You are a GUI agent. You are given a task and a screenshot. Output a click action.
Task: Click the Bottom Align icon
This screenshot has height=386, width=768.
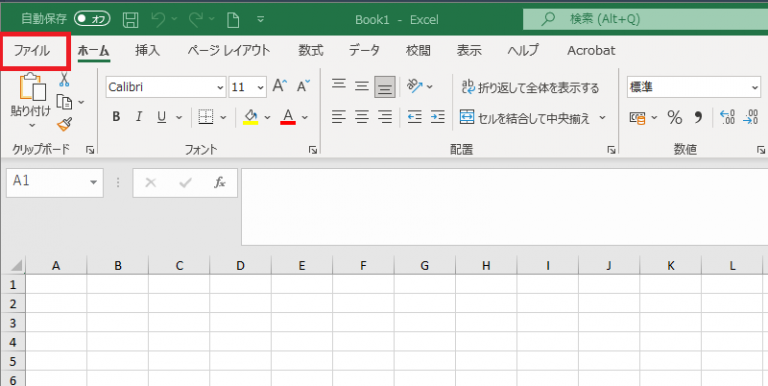(385, 87)
